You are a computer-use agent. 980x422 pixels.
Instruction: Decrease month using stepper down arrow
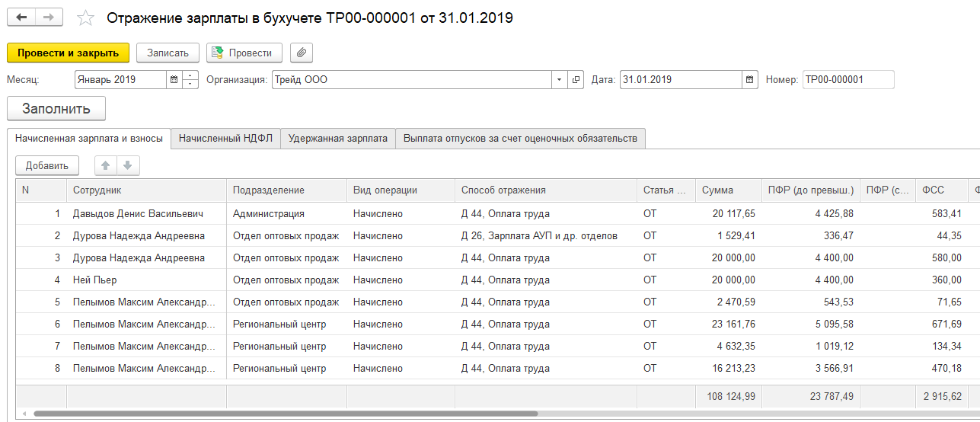(190, 84)
